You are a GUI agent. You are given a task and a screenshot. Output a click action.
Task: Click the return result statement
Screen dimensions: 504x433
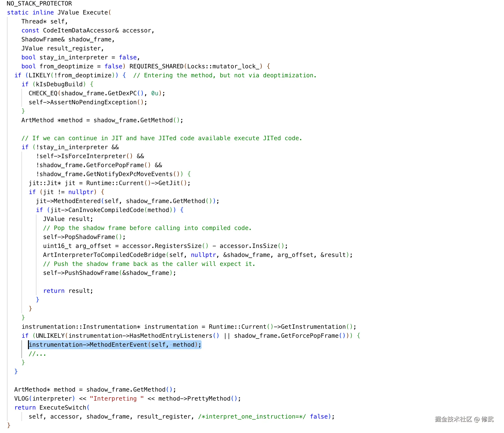tap(68, 291)
